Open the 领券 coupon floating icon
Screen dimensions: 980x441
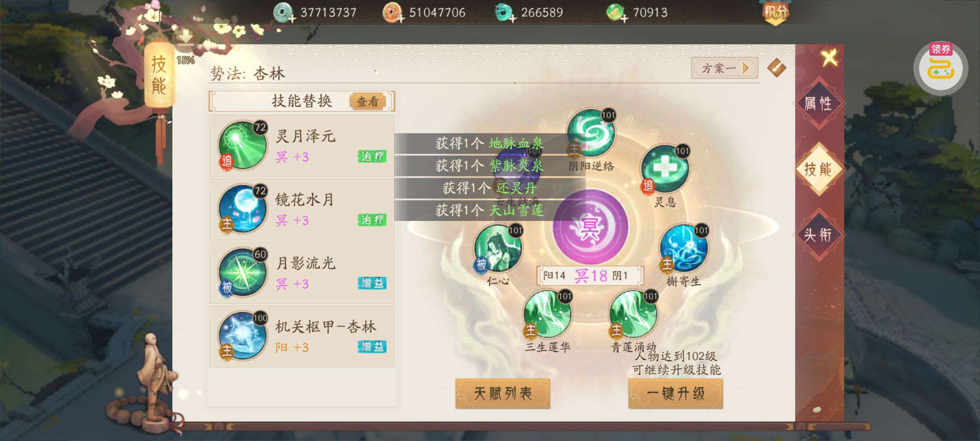[941, 68]
